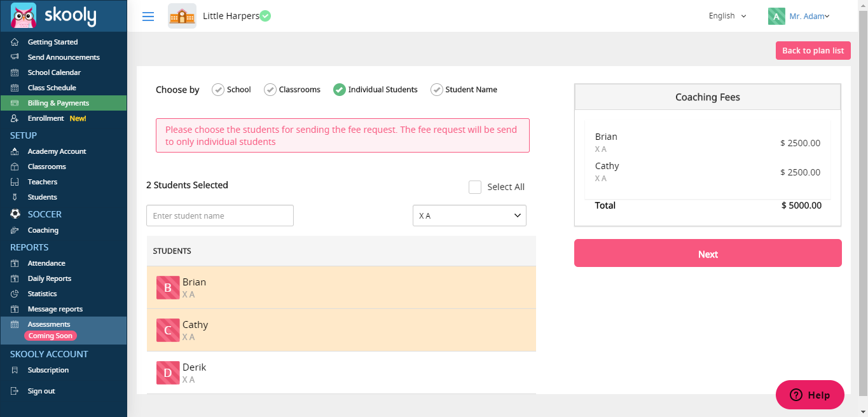Go to Send Announcements
The height and width of the screenshot is (417, 868).
64,57
